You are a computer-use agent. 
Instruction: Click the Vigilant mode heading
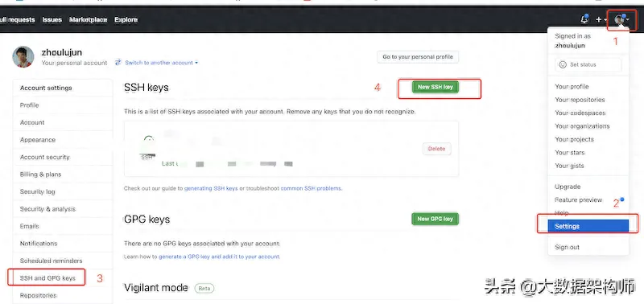pos(156,288)
